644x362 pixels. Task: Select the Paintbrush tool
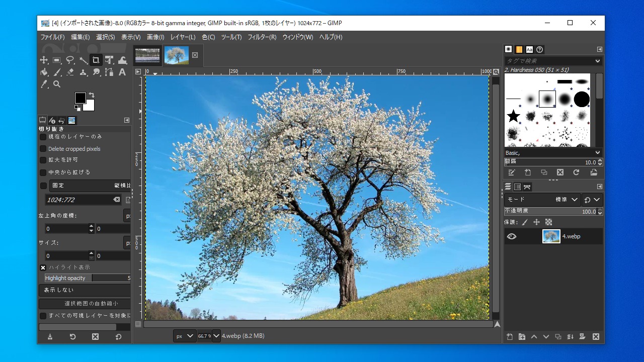pos(57,72)
